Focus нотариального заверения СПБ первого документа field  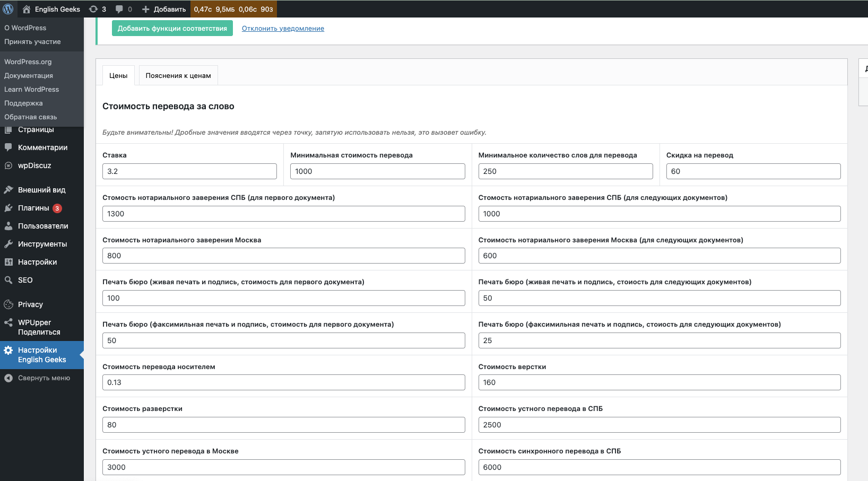click(x=284, y=214)
